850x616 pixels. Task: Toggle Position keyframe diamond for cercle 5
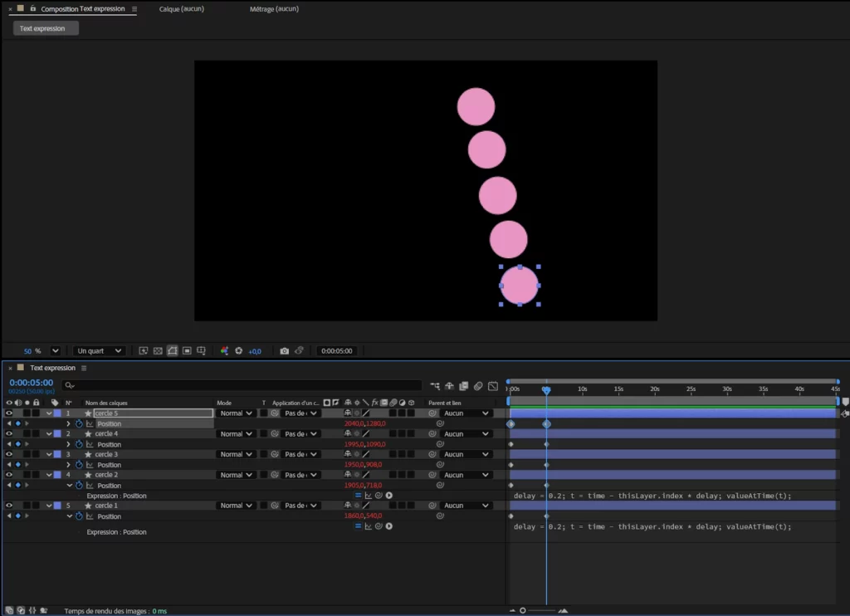(x=18, y=423)
